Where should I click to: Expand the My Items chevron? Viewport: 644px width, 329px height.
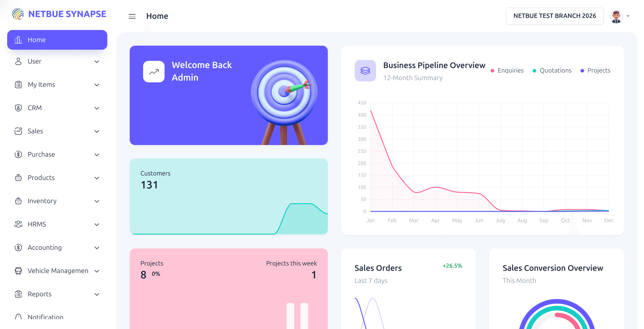click(x=97, y=85)
